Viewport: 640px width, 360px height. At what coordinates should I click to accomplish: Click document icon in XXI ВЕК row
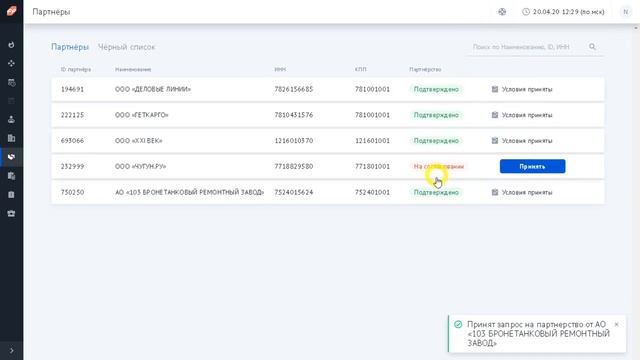pyautogui.click(x=495, y=141)
